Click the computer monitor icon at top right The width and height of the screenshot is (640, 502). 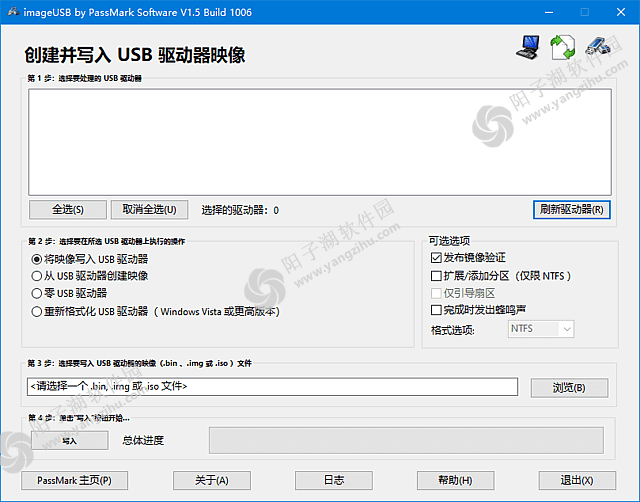point(528,47)
